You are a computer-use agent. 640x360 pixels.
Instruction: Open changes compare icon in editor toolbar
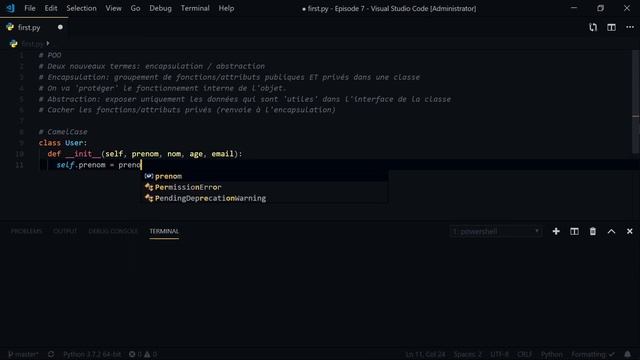pos(593,27)
